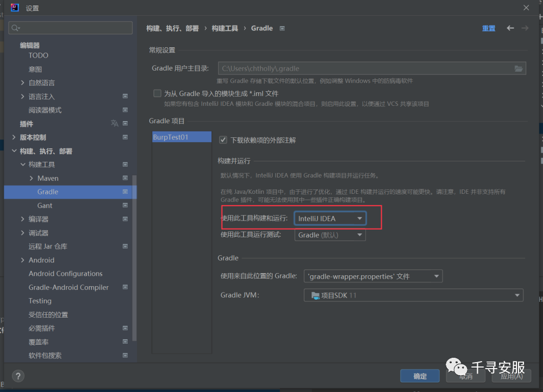This screenshot has height=392, width=543.
Task: Expand the 版本控制 tree node
Action: coord(14,137)
